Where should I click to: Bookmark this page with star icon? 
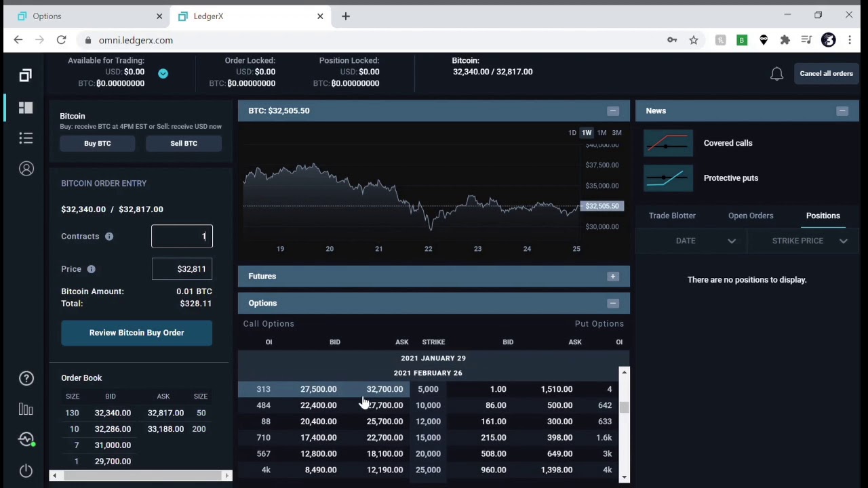[x=694, y=40]
